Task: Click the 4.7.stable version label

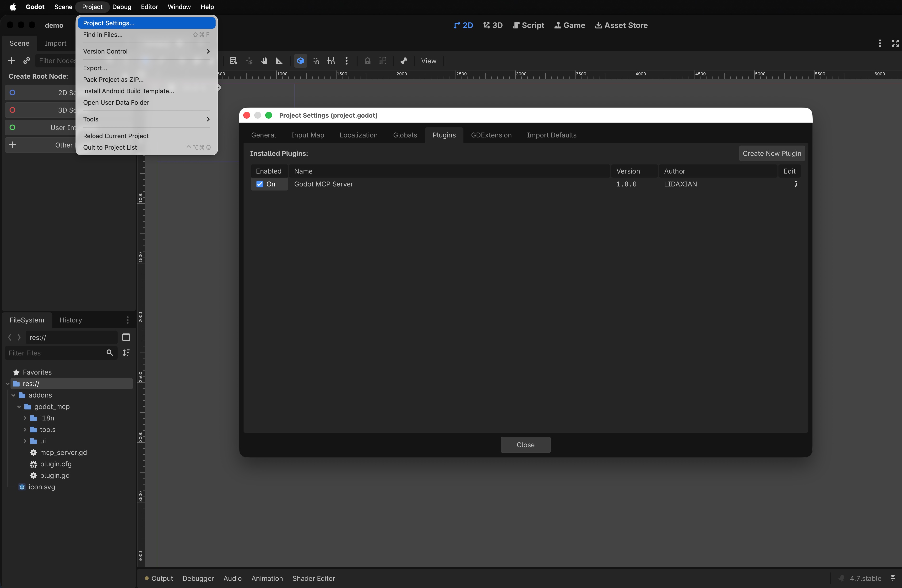Action: (x=865, y=578)
